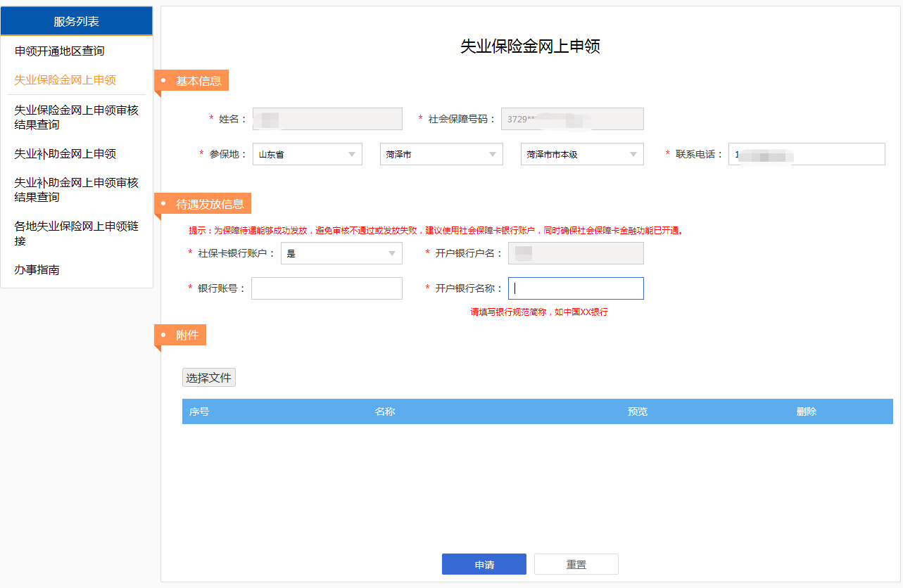The width and height of the screenshot is (903, 588).
Task: Expand the 菏泽市 city dropdown
Action: pyautogui.click(x=441, y=154)
